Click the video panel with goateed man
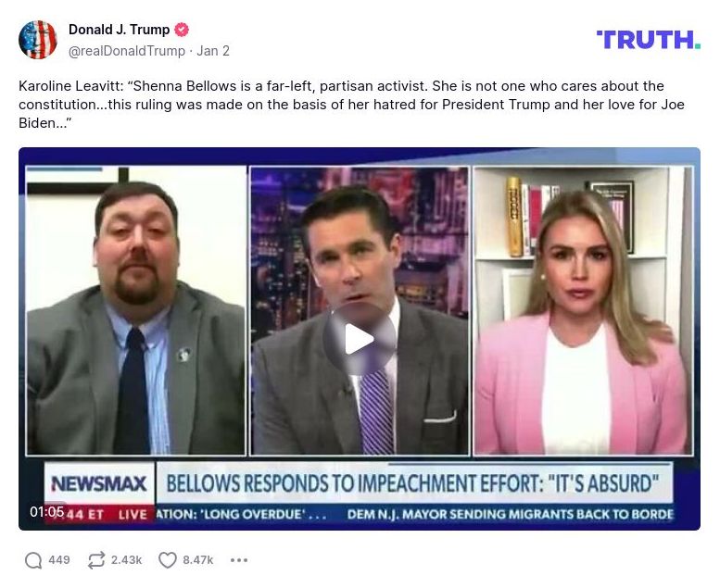This screenshot has height=588, width=720. pyautogui.click(x=136, y=311)
